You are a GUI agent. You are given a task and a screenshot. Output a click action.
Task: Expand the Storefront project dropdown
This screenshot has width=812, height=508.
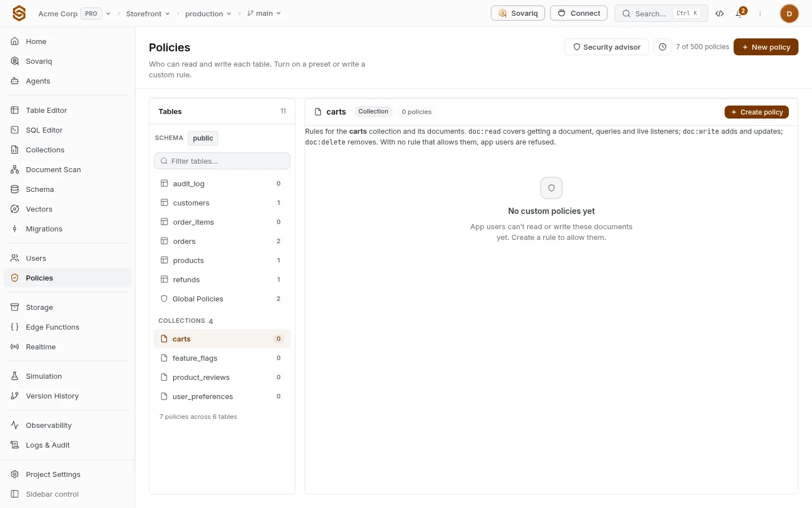point(148,14)
